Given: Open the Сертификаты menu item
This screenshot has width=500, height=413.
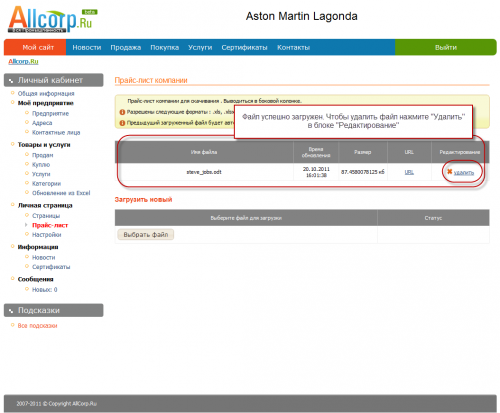Looking at the screenshot, I should (x=244, y=47).
